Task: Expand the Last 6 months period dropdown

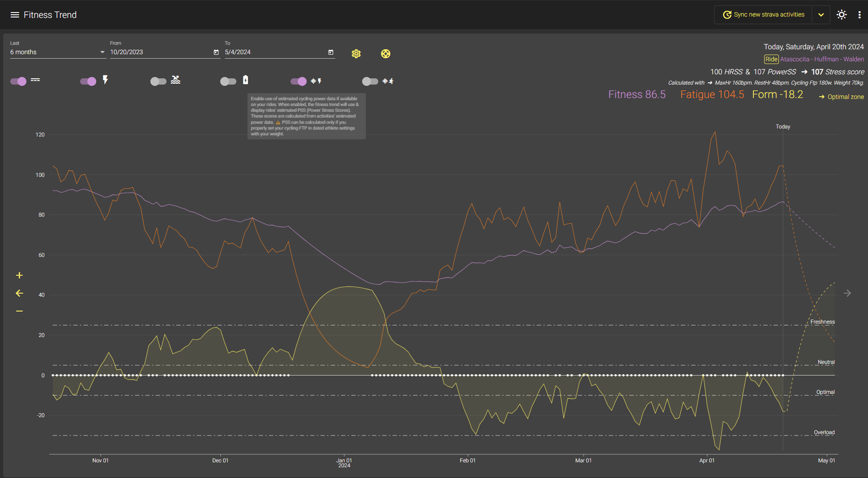Action: (x=58, y=52)
